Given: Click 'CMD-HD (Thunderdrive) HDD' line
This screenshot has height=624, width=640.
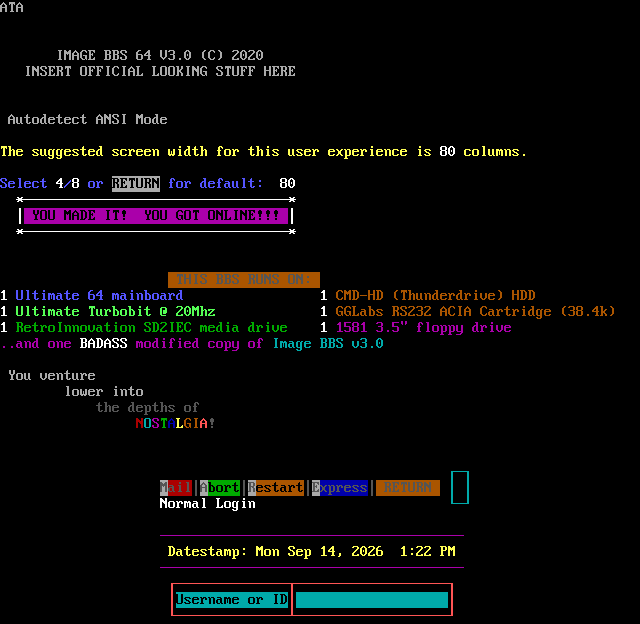Looking at the screenshot, I should click(436, 295).
